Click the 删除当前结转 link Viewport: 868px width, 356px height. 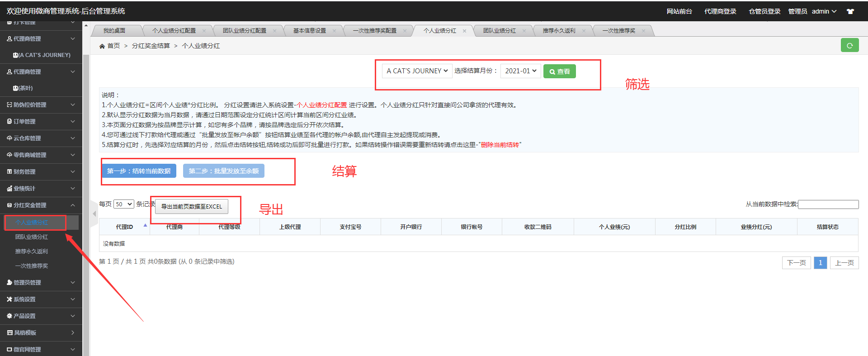[500, 145]
